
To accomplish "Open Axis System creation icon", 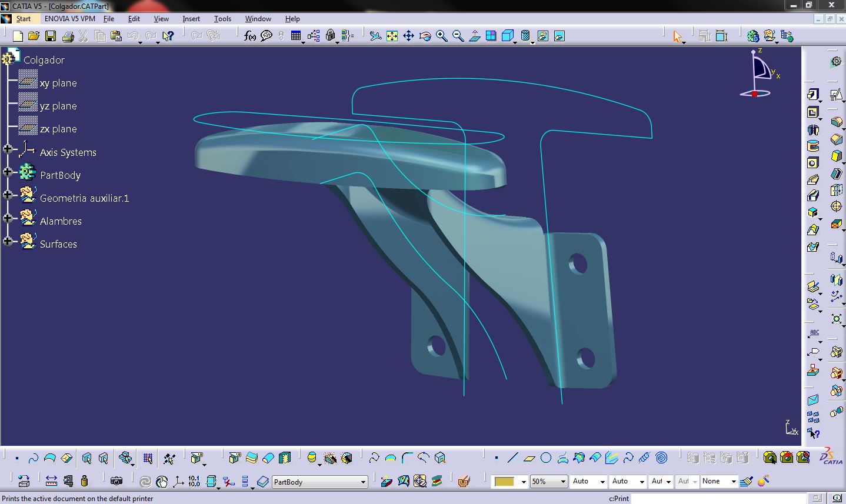I will [x=178, y=481].
